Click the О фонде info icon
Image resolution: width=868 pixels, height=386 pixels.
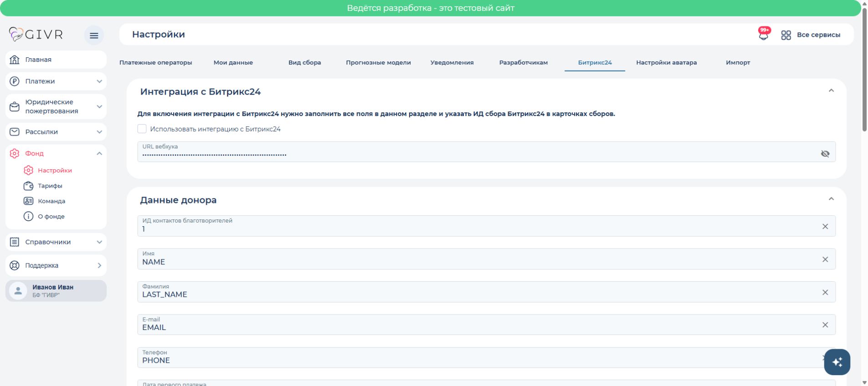pyautogui.click(x=28, y=217)
